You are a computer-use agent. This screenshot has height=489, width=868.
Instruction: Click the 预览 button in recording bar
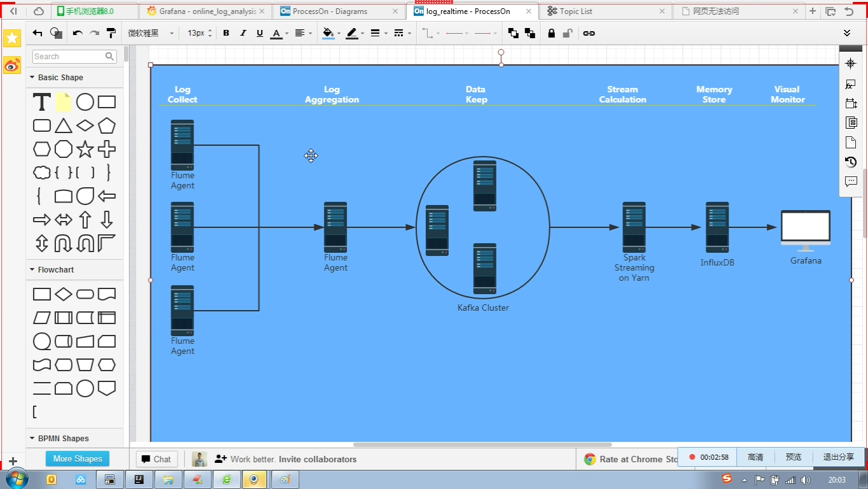click(x=794, y=457)
